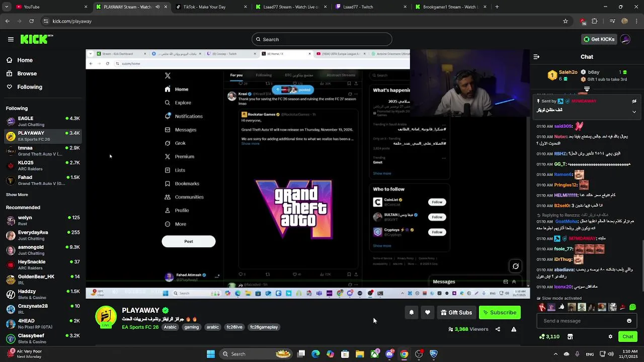
Task: Open a new browser tab
Action: [x=497, y=7]
